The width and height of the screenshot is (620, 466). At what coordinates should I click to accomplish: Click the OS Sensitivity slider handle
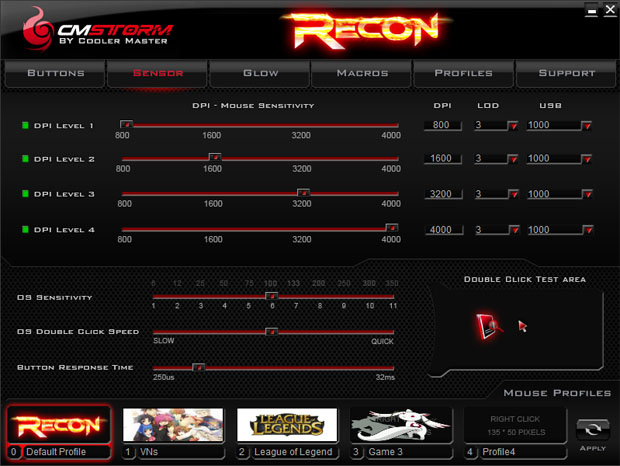tap(272, 296)
